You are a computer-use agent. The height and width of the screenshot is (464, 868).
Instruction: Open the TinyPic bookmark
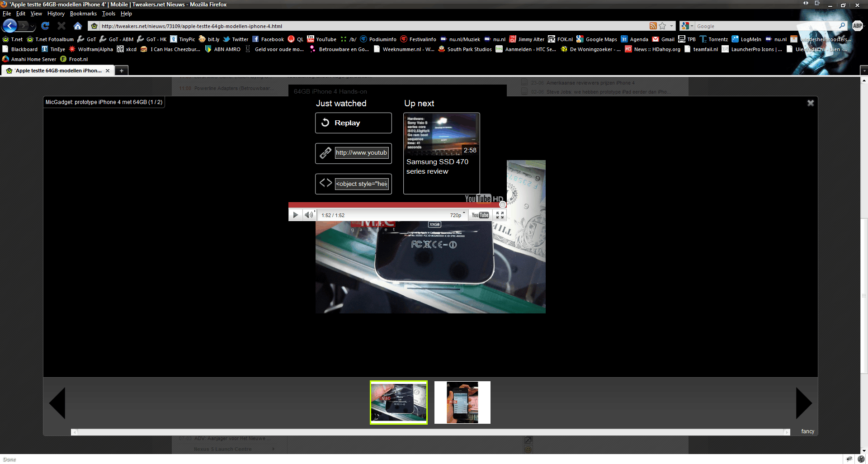pyautogui.click(x=183, y=39)
